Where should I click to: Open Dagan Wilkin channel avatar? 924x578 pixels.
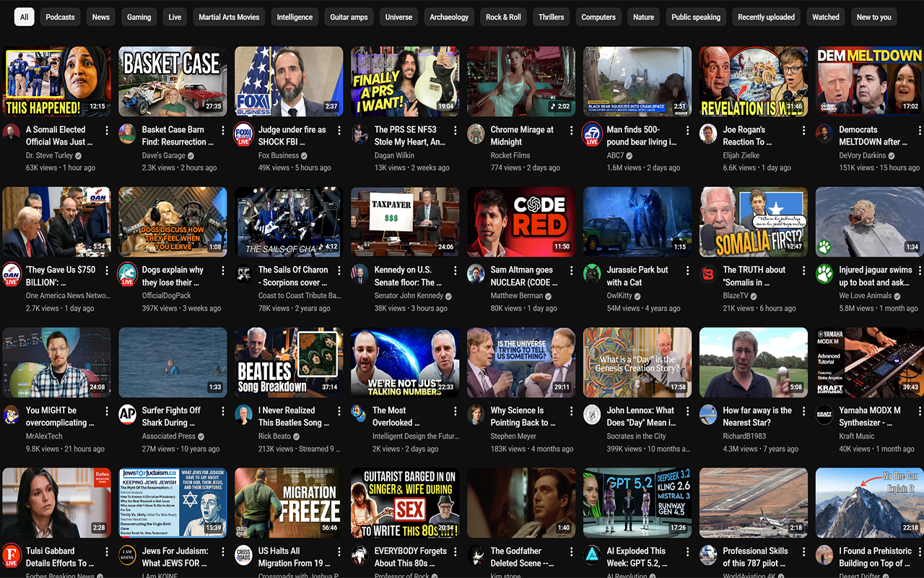[360, 134]
